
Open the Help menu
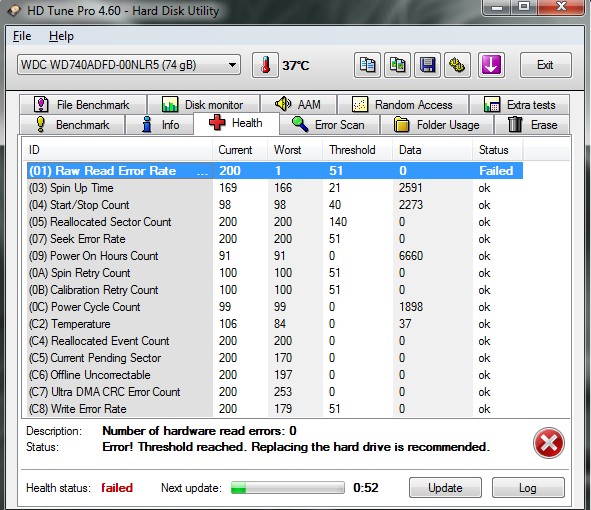pos(61,36)
